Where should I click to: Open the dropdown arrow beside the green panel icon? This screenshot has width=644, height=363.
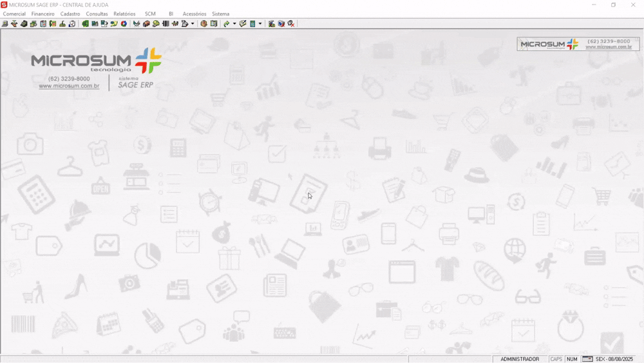point(260,24)
